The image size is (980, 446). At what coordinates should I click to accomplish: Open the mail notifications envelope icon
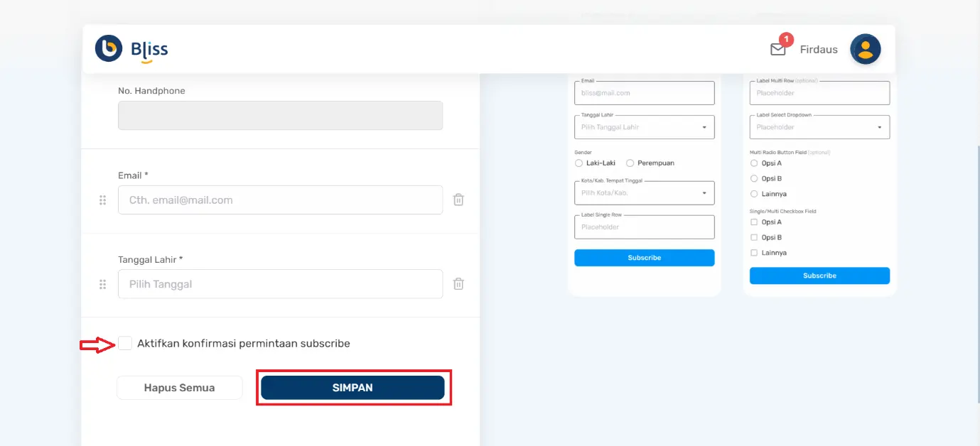778,49
